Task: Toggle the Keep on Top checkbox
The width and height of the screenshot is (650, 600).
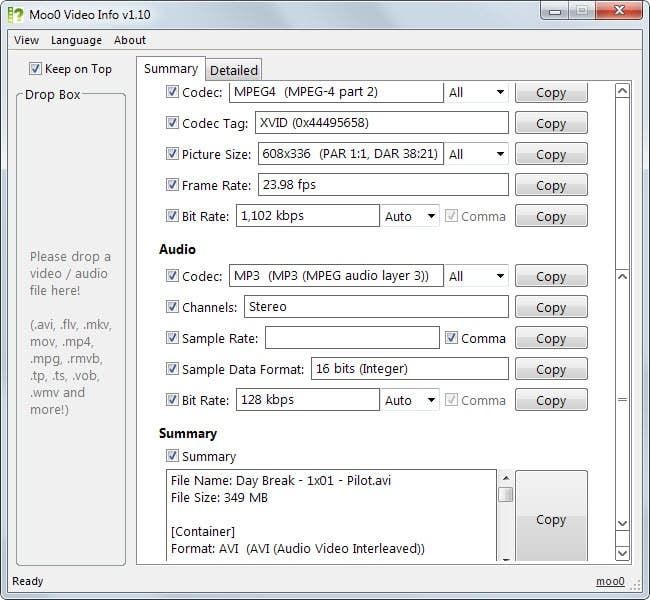Action: pyautogui.click(x=35, y=68)
